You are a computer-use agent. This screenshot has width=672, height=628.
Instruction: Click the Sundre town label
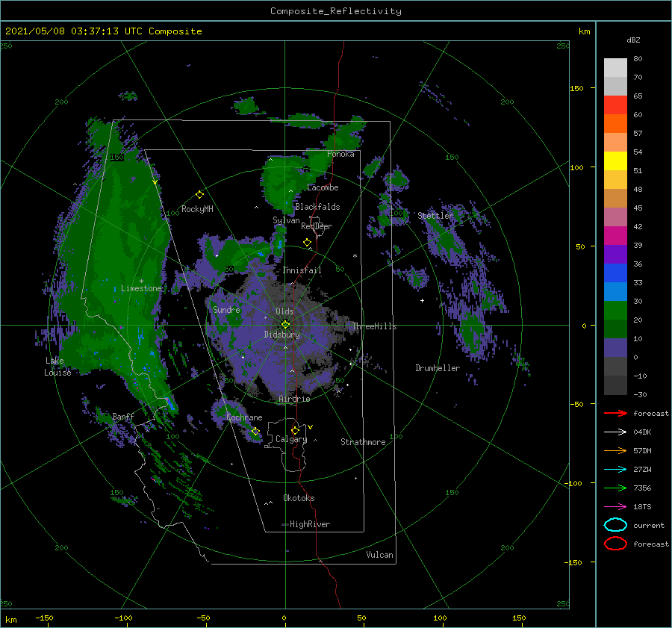click(226, 309)
